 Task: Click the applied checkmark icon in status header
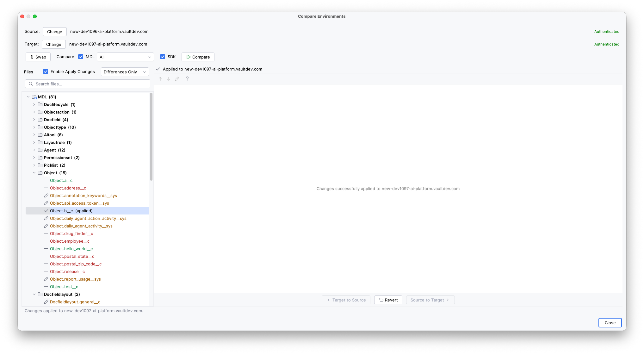point(158,69)
